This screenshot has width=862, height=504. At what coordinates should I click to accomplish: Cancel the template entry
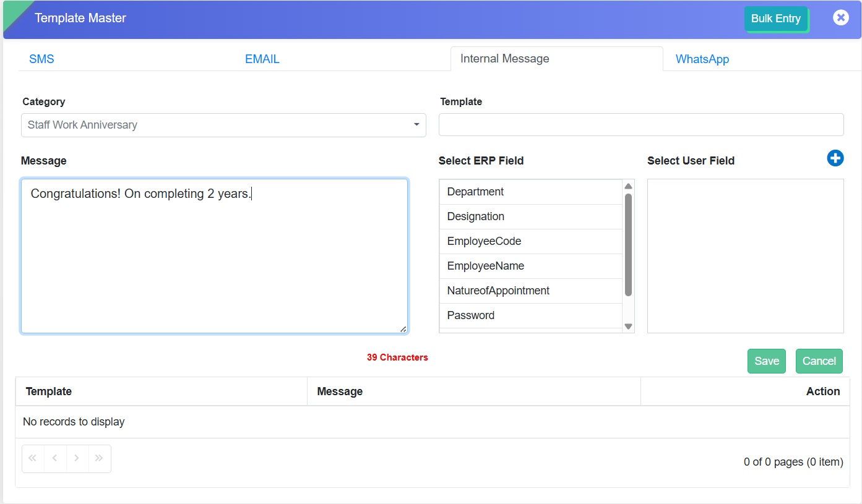[x=819, y=361]
